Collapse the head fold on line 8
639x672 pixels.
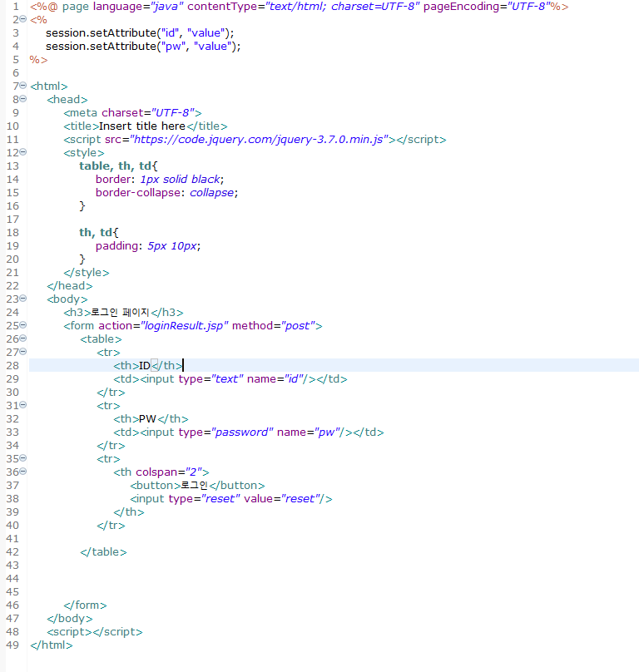[x=23, y=99]
